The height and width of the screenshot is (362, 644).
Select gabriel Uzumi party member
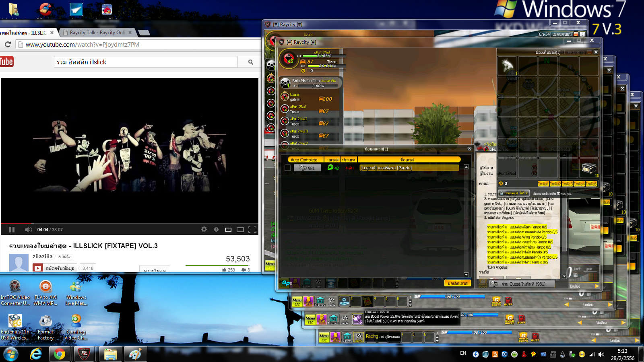click(x=310, y=97)
